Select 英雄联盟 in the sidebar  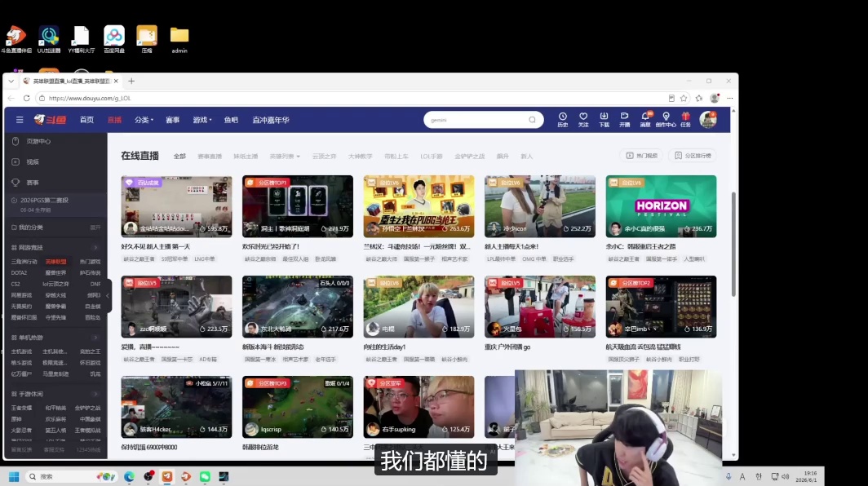pyautogui.click(x=56, y=261)
